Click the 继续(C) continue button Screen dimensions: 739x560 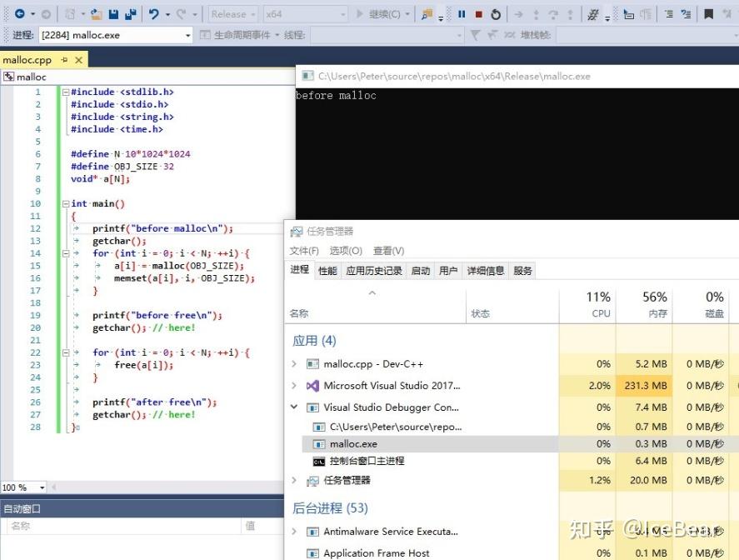(x=378, y=14)
